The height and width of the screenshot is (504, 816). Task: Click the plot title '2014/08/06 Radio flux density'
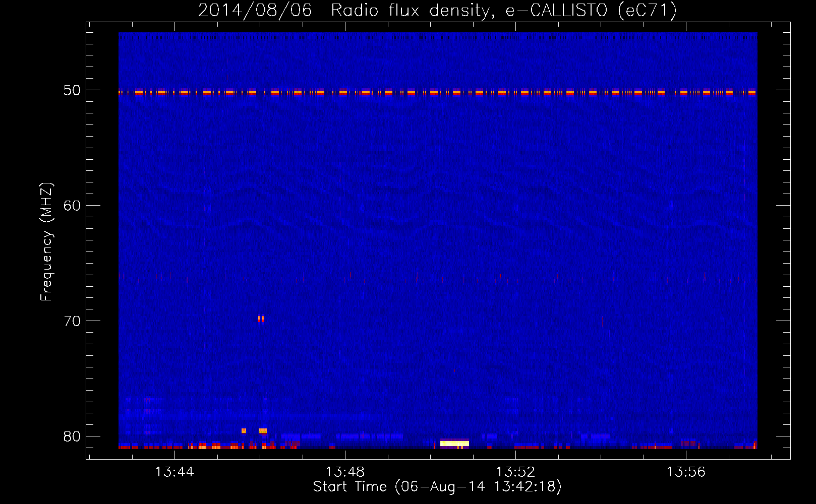tap(437, 10)
